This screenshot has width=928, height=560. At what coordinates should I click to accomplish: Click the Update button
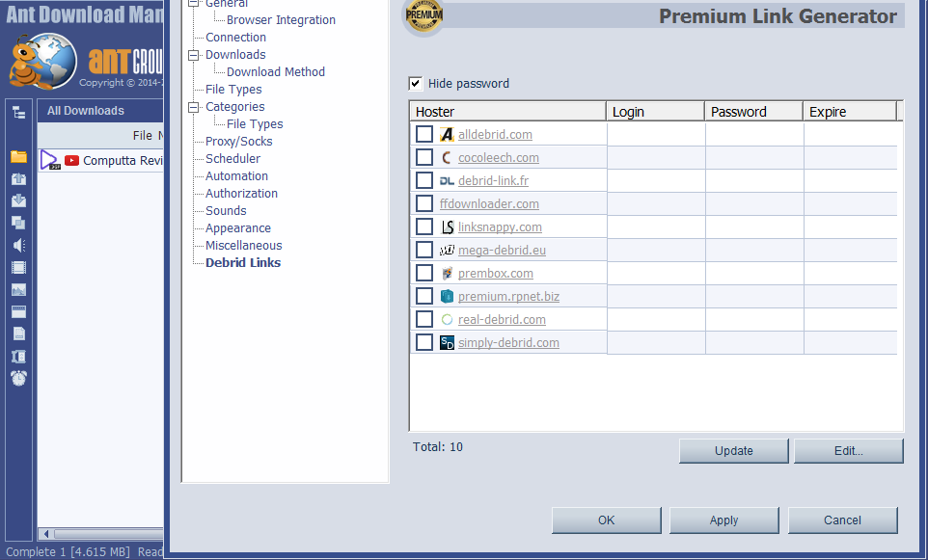734,450
